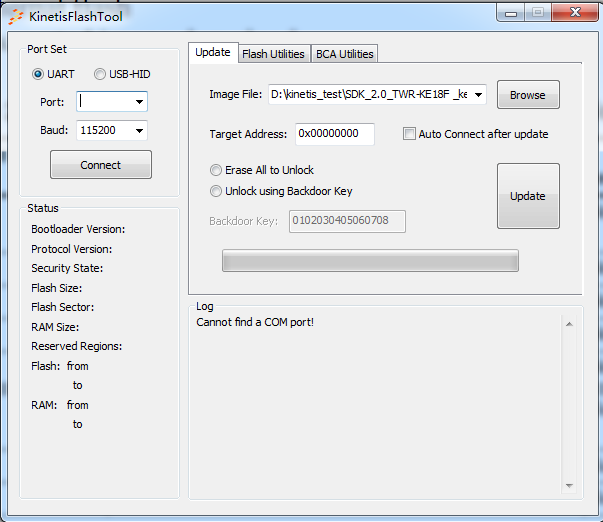Click the 'Bootloader Version:' status label
This screenshot has width=603, height=522.
(x=78, y=229)
